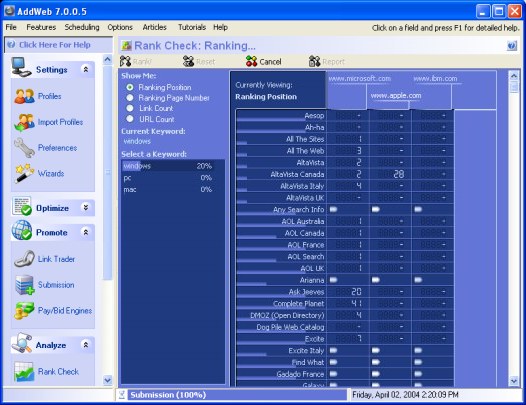Open the Tutorials menu

192,27
